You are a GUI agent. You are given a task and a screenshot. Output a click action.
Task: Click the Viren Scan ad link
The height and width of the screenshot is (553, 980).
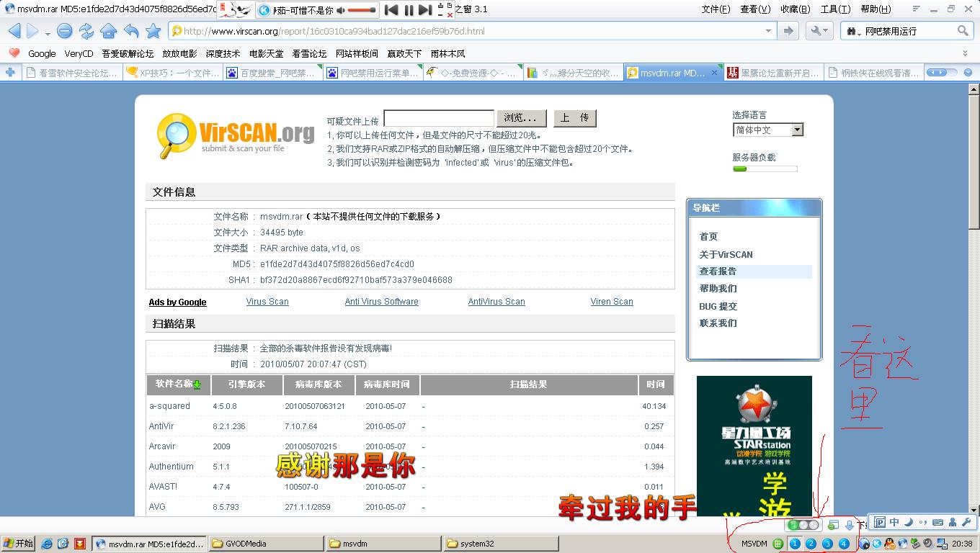point(612,302)
